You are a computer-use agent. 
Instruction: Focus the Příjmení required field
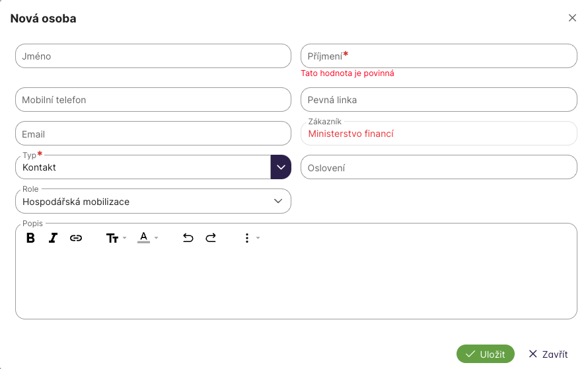439,56
